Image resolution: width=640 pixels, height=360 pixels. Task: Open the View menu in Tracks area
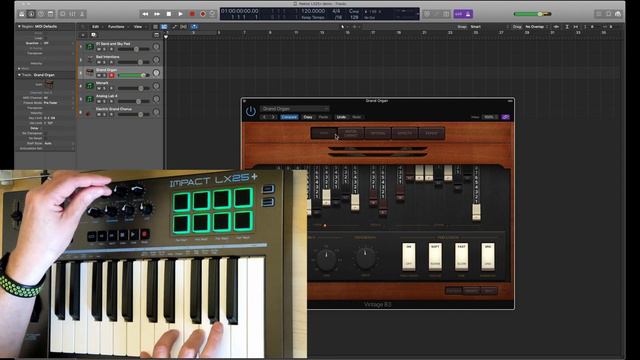pyautogui.click(x=138, y=27)
